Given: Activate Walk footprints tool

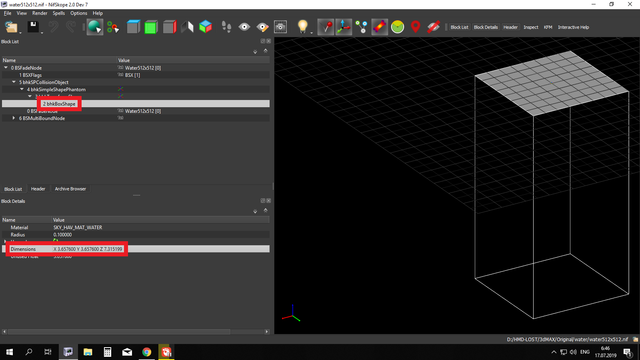Looking at the screenshot, I should 226,27.
